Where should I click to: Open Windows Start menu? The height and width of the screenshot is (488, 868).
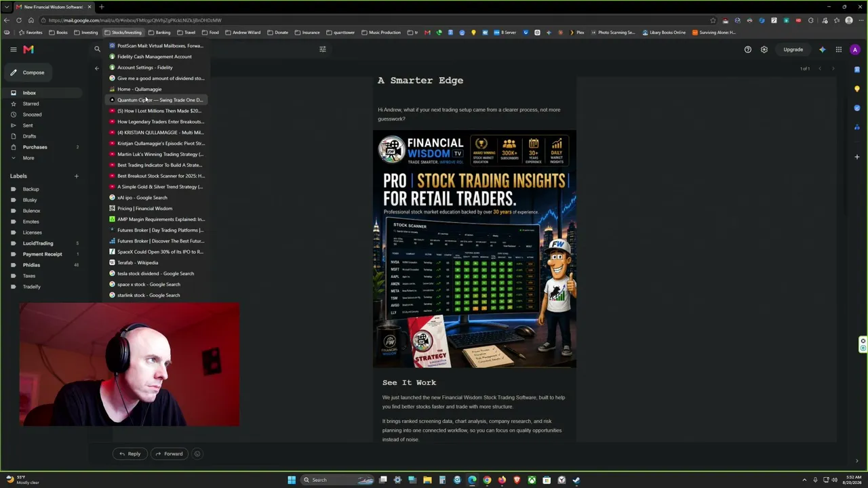(x=292, y=480)
